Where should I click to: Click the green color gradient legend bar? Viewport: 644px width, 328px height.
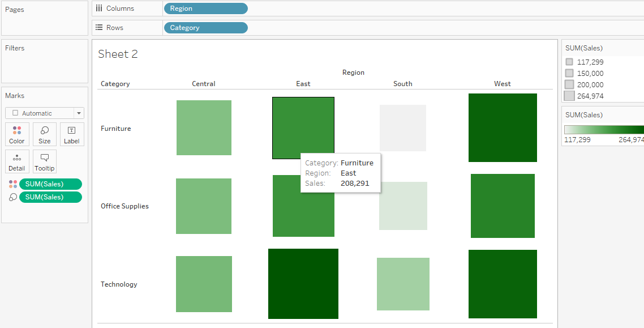coord(603,130)
